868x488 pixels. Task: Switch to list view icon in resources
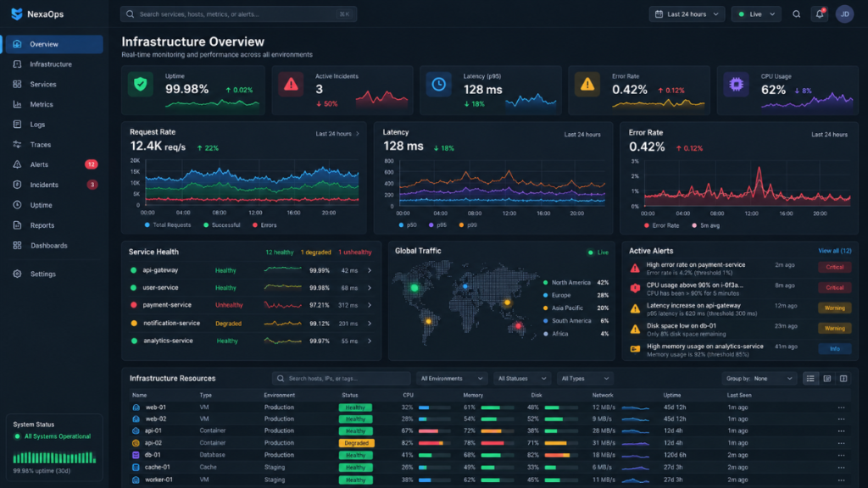(810, 379)
